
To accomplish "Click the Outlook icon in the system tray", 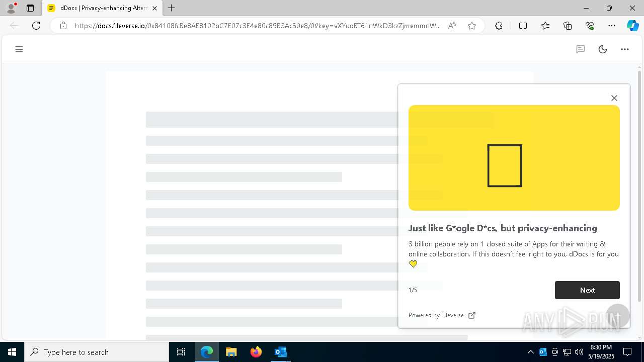I will [x=543, y=352].
